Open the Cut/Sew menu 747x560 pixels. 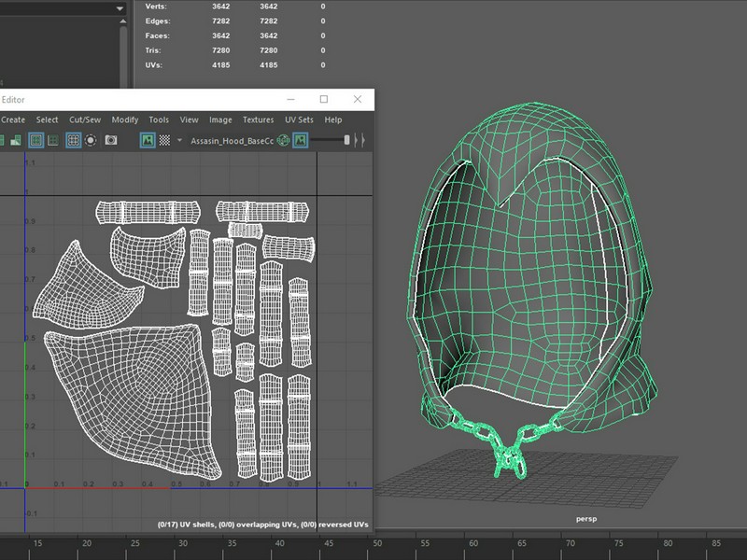[85, 120]
